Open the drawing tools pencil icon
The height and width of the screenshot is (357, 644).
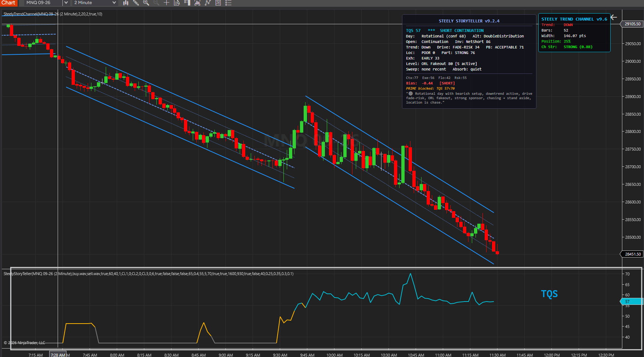pos(136,3)
